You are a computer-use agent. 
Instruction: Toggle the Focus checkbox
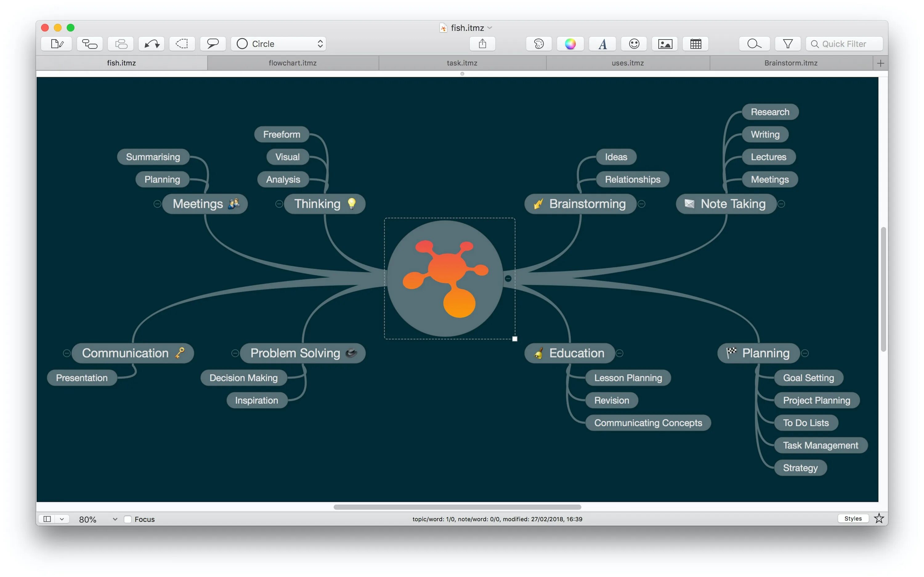pos(128,519)
